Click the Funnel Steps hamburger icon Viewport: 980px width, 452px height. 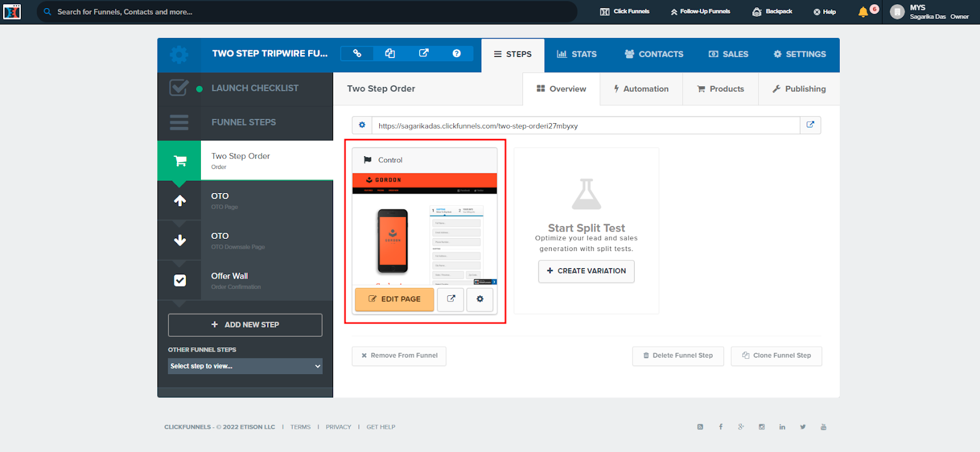coord(179,122)
